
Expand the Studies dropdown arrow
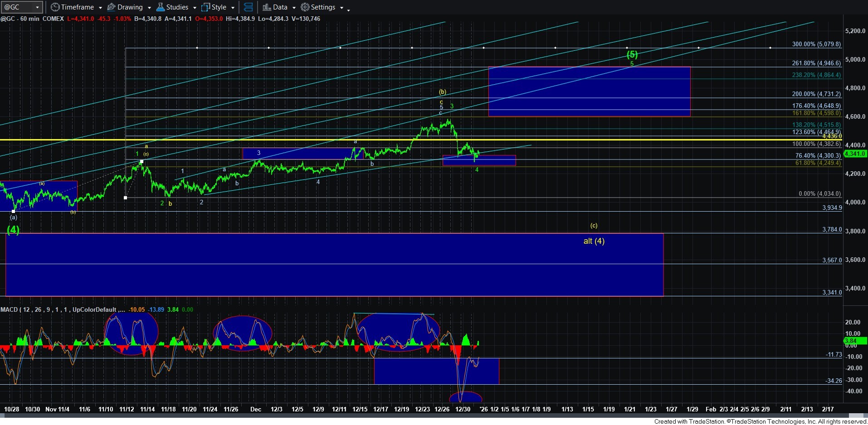(195, 8)
